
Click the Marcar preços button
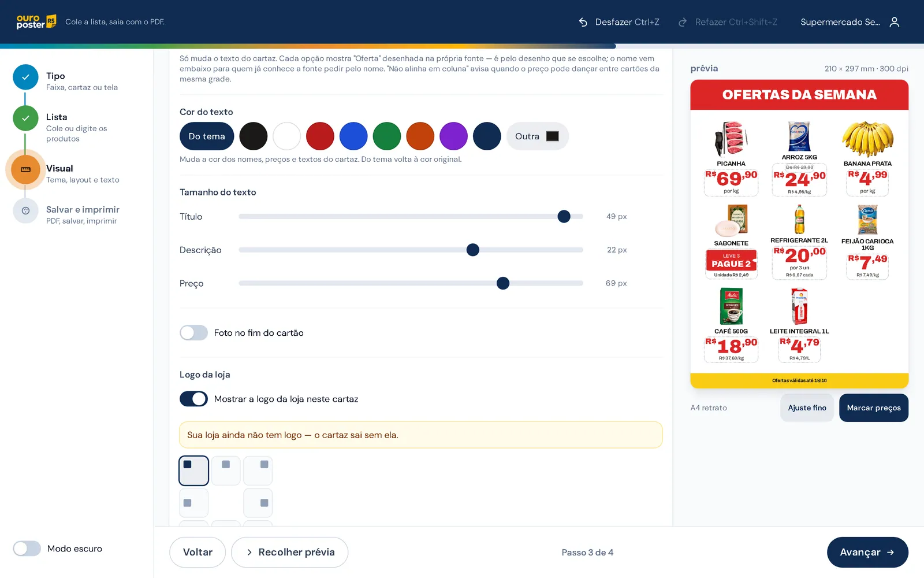point(874,408)
